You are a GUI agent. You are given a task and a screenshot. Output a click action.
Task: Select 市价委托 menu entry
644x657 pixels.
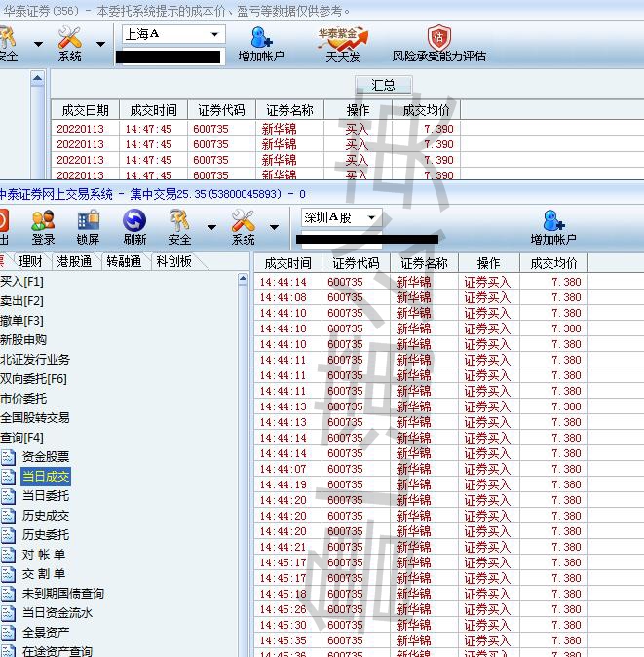(23, 399)
